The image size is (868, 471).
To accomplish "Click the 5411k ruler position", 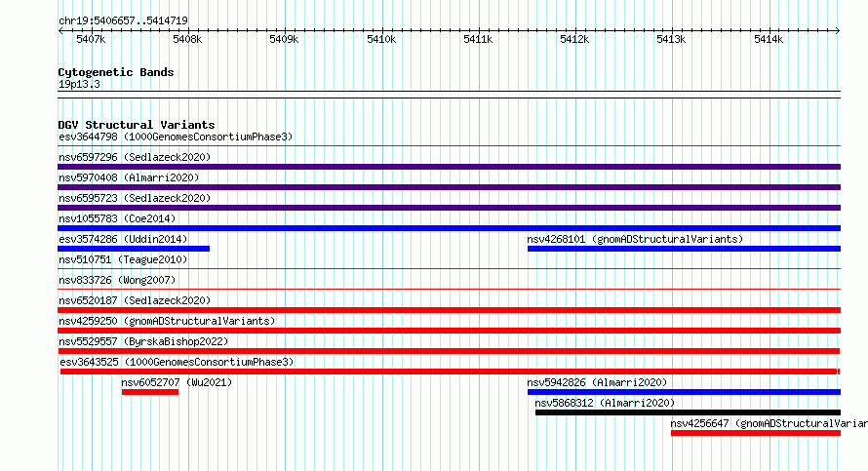I will coord(478,39).
